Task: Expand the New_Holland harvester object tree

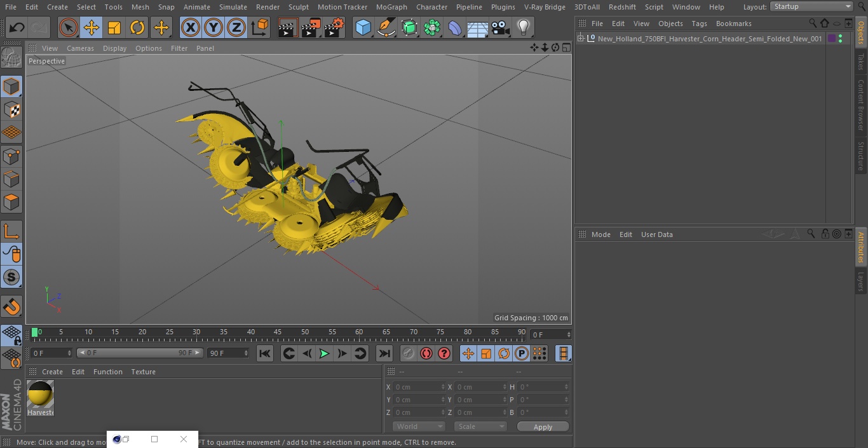Action: click(x=580, y=38)
